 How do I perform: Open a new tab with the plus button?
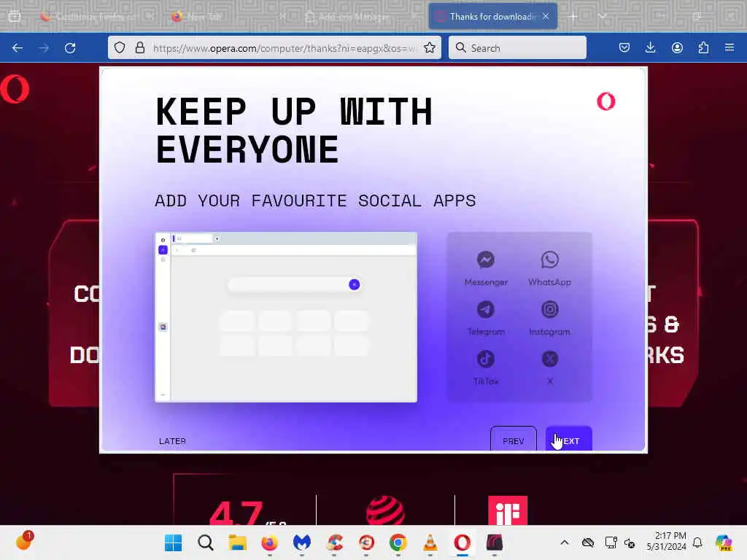coord(573,17)
